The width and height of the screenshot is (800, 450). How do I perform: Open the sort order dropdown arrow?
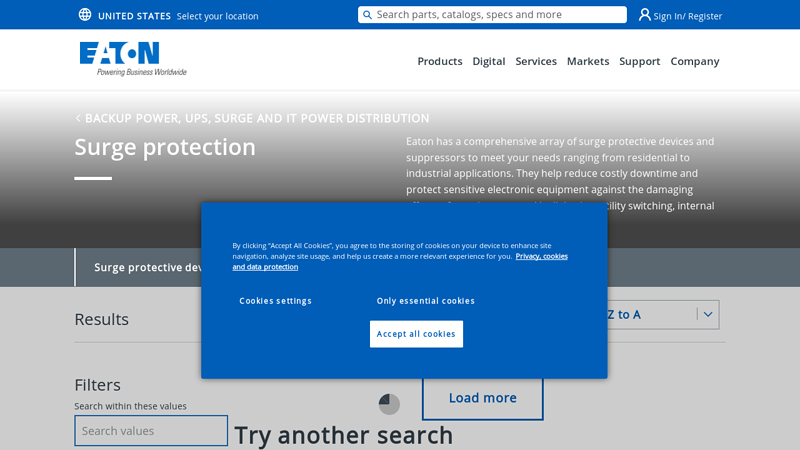pyautogui.click(x=708, y=314)
